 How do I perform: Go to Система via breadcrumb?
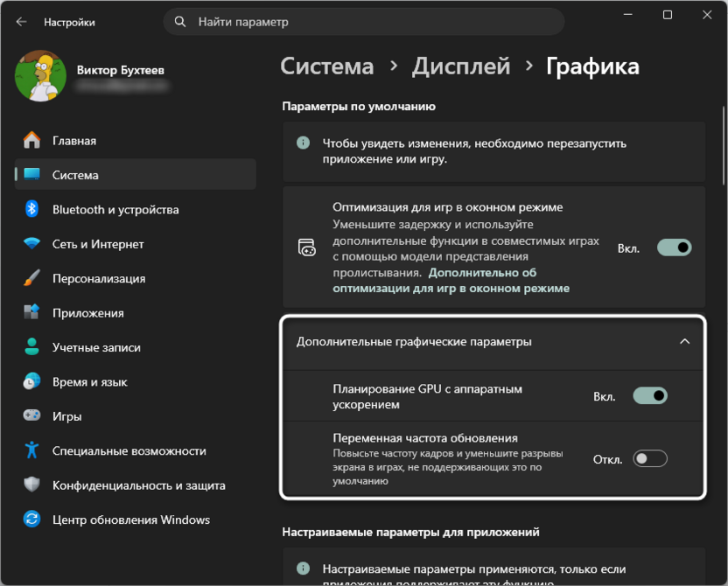[x=326, y=66]
